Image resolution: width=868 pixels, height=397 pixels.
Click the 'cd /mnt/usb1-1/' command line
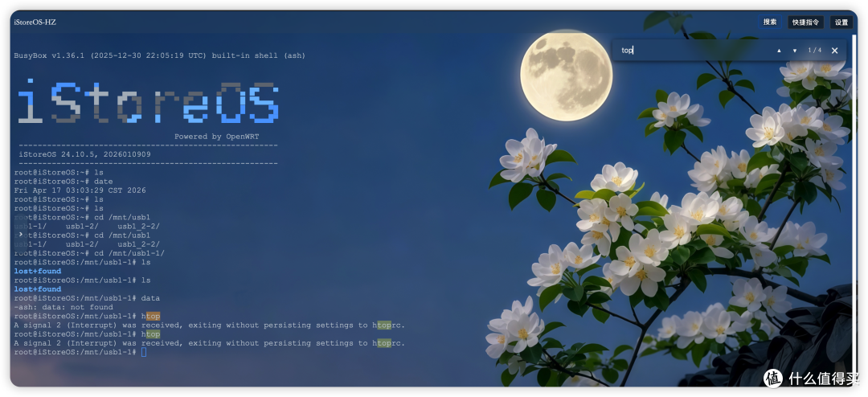coord(89,253)
